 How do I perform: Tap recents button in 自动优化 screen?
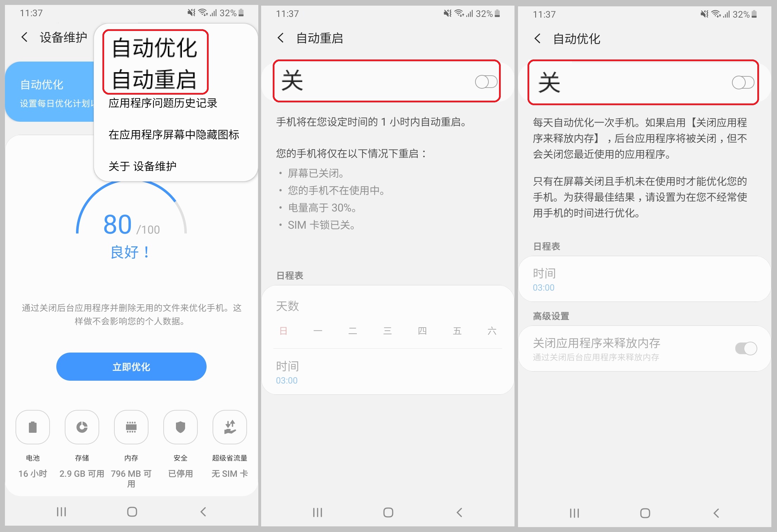(x=575, y=513)
